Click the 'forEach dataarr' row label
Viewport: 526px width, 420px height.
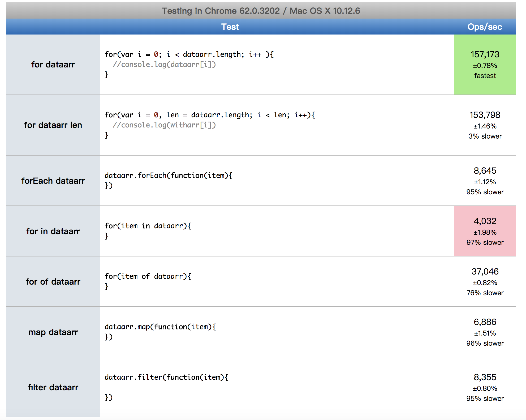pos(53,181)
